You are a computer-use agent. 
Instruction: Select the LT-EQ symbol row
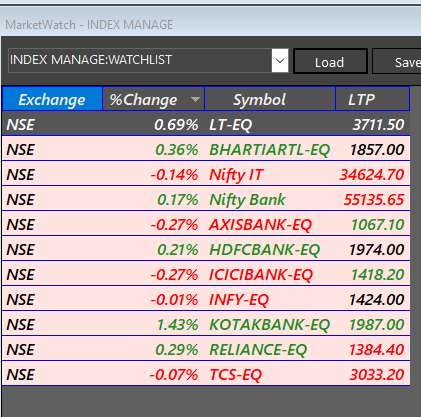point(206,124)
